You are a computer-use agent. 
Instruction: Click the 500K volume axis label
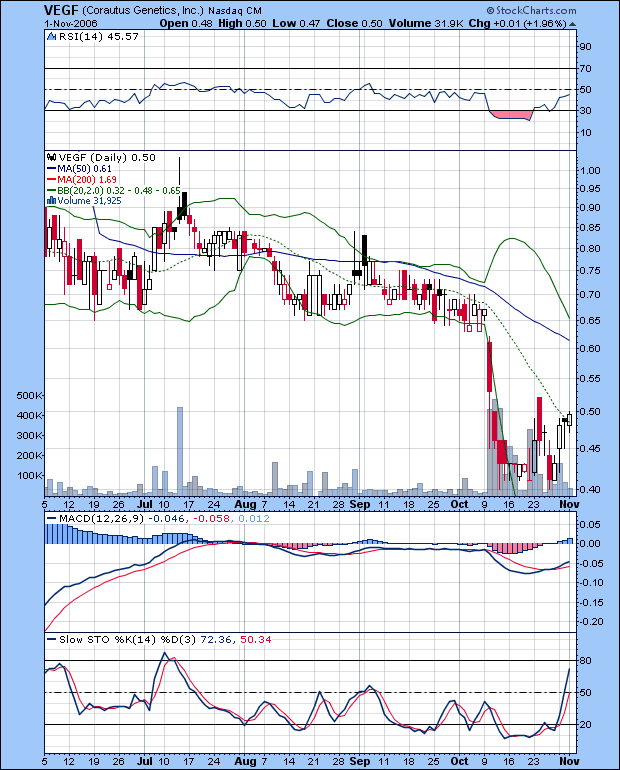point(29,395)
